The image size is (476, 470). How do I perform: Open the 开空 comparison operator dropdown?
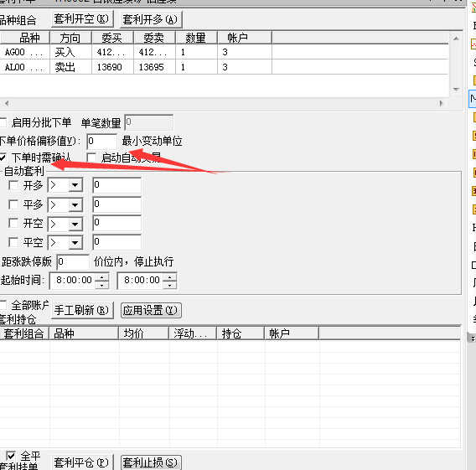pyautogui.click(x=75, y=225)
